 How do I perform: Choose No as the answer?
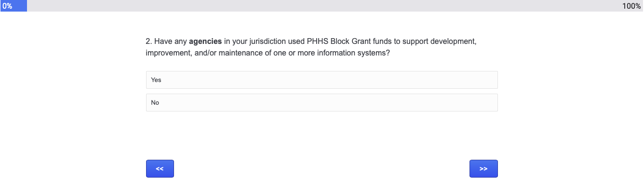tap(322, 103)
